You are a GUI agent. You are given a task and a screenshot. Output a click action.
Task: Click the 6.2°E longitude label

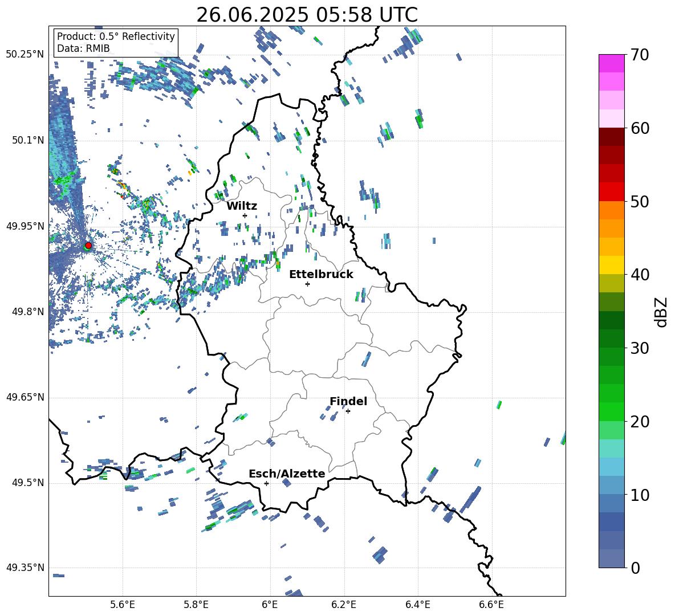tap(344, 605)
